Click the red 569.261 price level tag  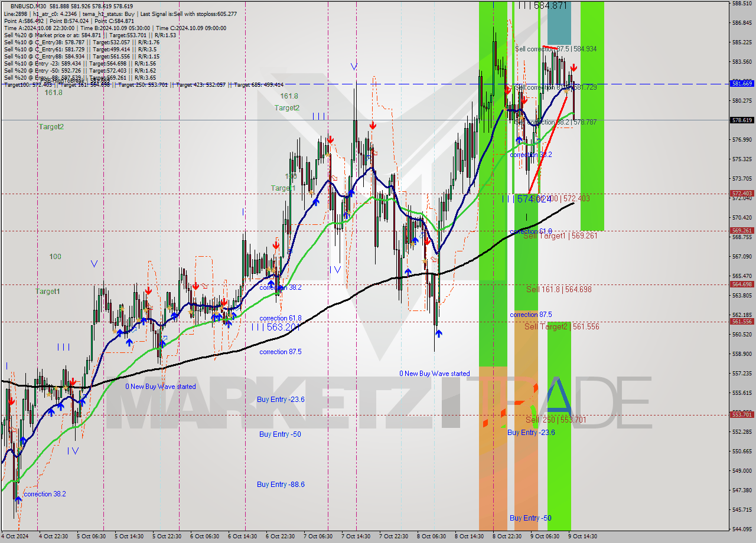742,231
